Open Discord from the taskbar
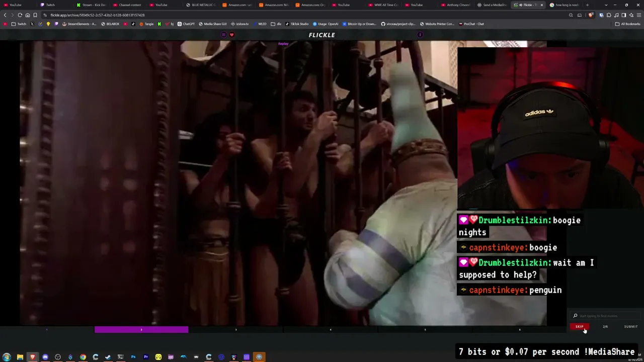The height and width of the screenshot is (362, 644). pyautogui.click(x=45, y=357)
